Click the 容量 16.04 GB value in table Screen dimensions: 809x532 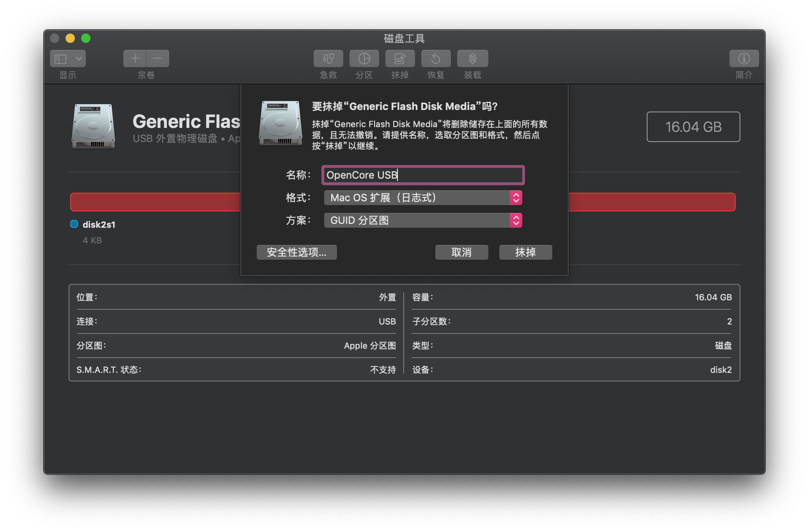[x=713, y=297]
